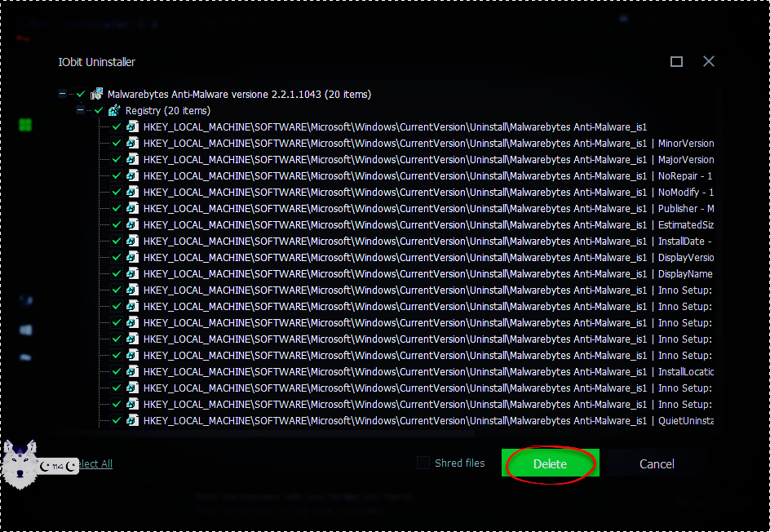Viewport: 770px width, 532px height.
Task: Collapse the Malwarebytes Anti-Malware tree node
Action: point(63,94)
